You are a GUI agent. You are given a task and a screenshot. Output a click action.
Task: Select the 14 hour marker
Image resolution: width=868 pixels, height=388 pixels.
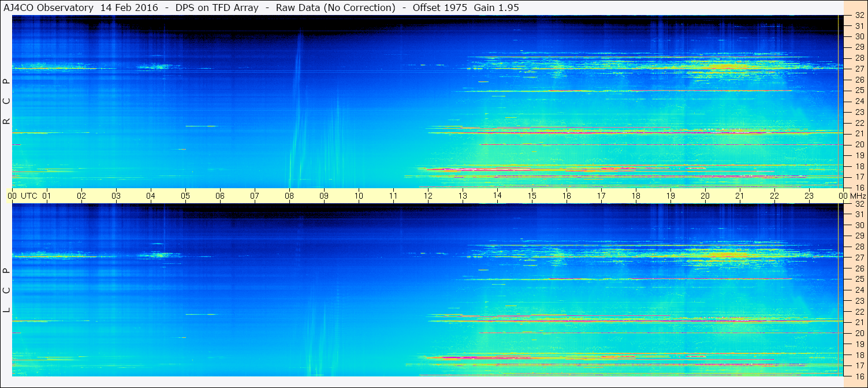coord(497,195)
